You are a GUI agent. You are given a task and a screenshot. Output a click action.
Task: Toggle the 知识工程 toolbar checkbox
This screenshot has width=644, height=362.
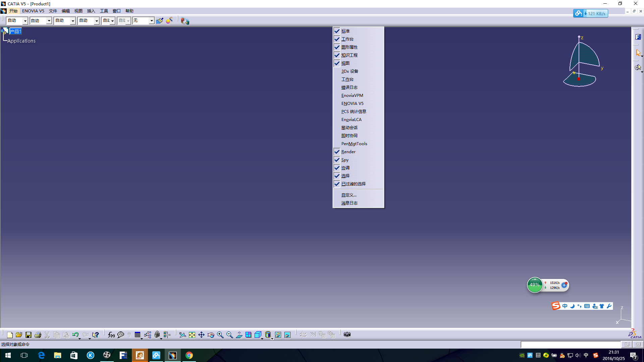[x=349, y=55]
